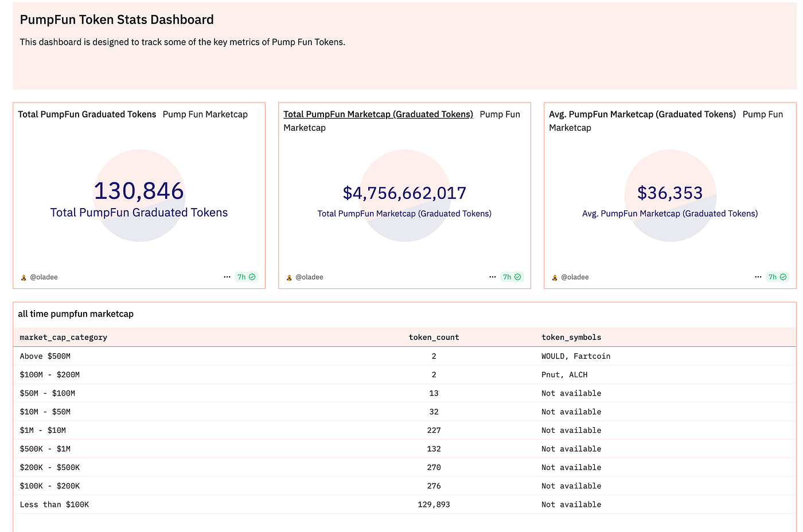Screen dimensions: 803x532
Task: Select the 'Above $500M' row category cell
Action: pyautogui.click(x=45, y=356)
